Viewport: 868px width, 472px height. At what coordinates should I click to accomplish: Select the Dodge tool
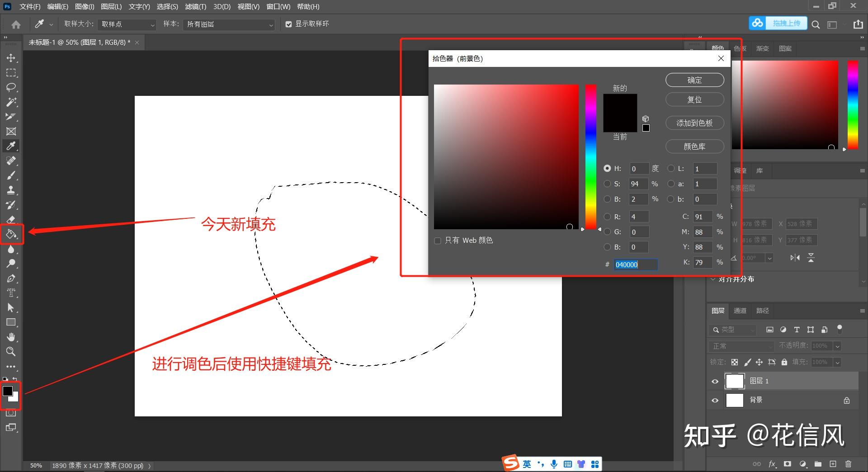[11, 264]
